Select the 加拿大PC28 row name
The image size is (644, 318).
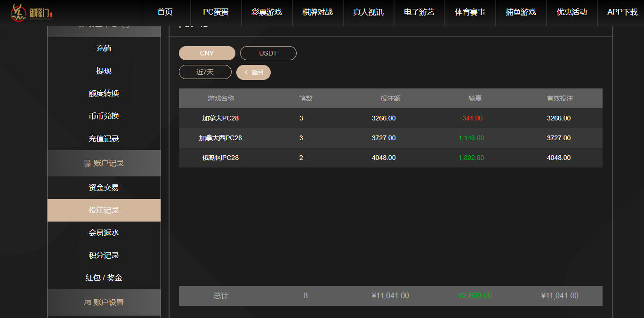[220, 118]
